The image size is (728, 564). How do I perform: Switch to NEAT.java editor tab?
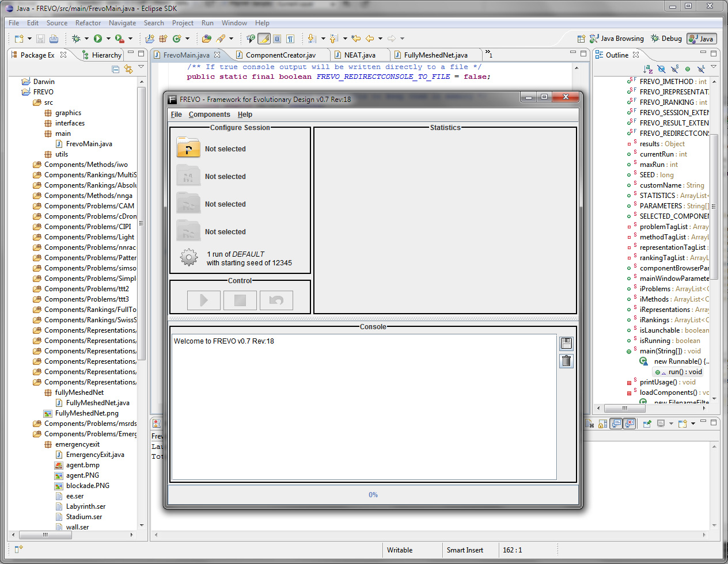pos(359,55)
